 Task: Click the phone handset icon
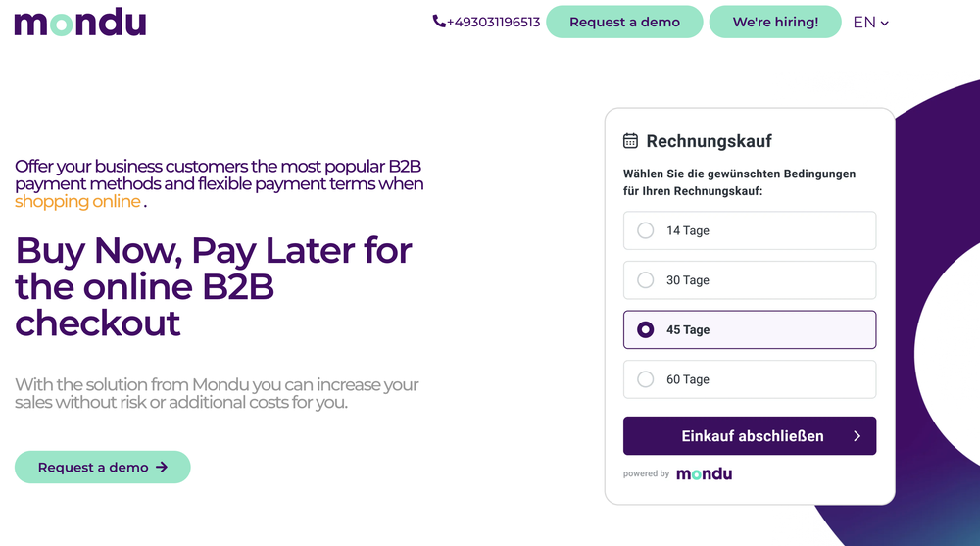(x=439, y=22)
